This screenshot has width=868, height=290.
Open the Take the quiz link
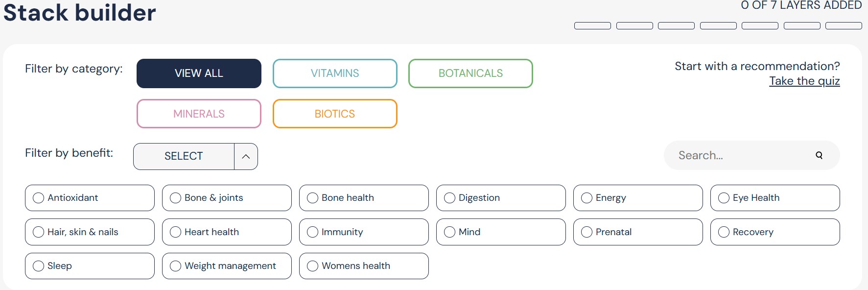click(804, 81)
